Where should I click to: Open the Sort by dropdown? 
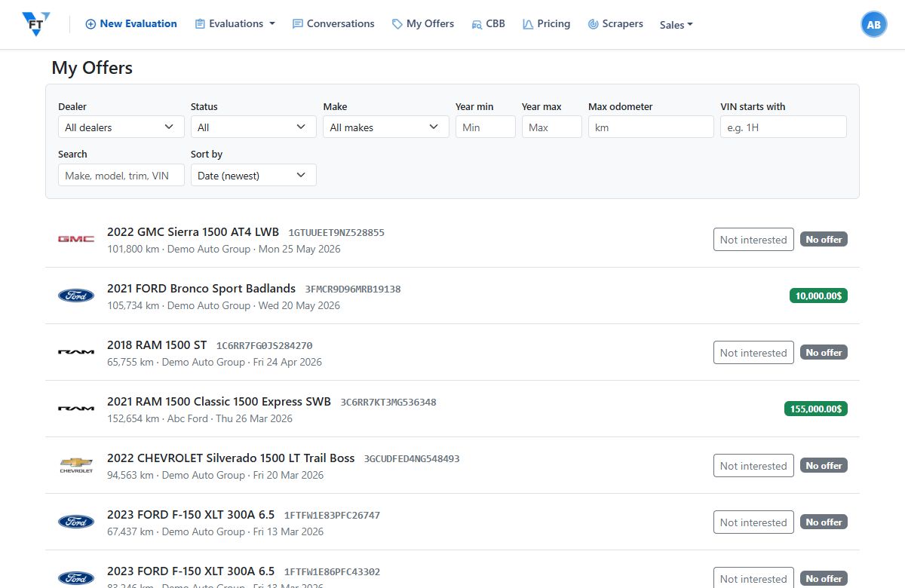click(253, 175)
